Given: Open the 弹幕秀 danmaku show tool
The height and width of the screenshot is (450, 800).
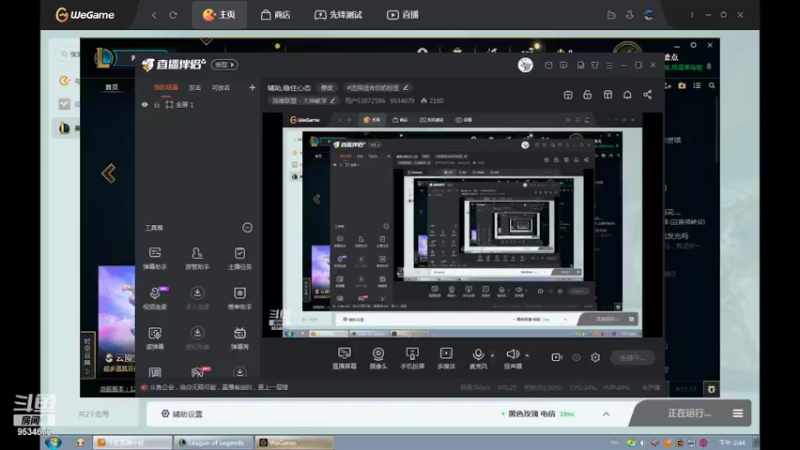Looking at the screenshot, I should point(239,338).
